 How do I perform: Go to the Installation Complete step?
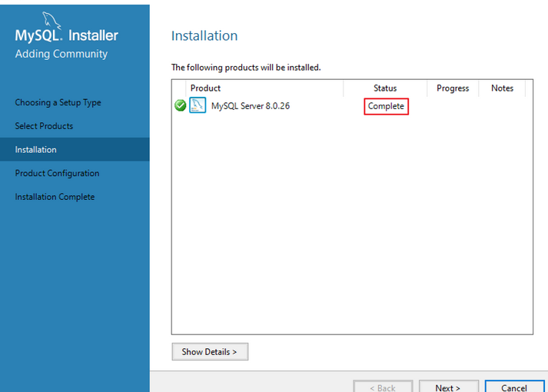point(55,197)
